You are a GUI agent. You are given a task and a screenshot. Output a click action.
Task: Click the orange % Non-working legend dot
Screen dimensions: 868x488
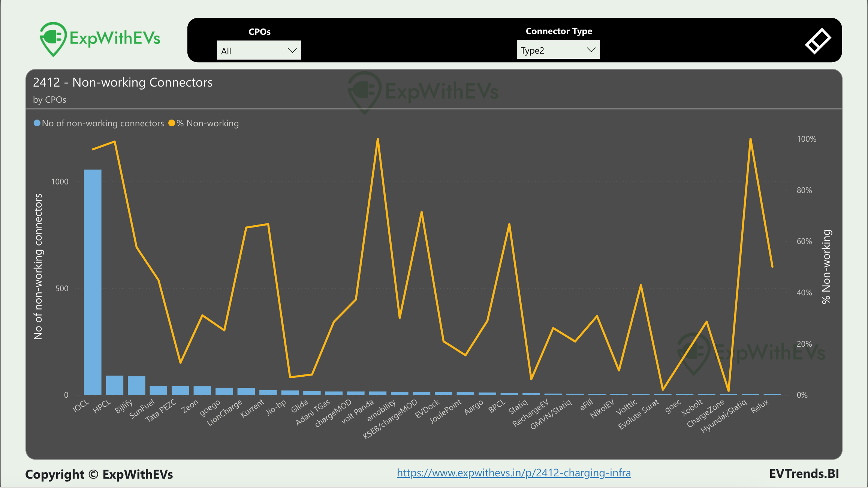[172, 123]
